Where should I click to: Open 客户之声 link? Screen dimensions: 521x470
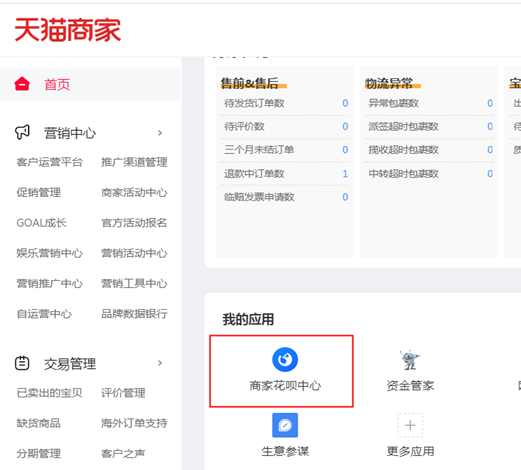(x=123, y=454)
